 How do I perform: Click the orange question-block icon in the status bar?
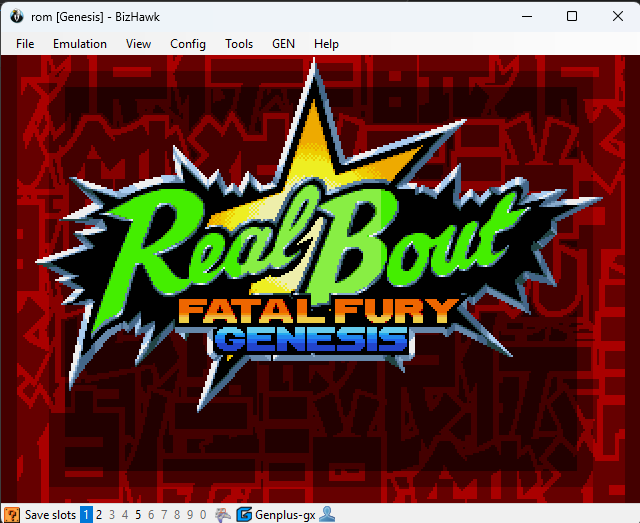[x=12, y=514]
